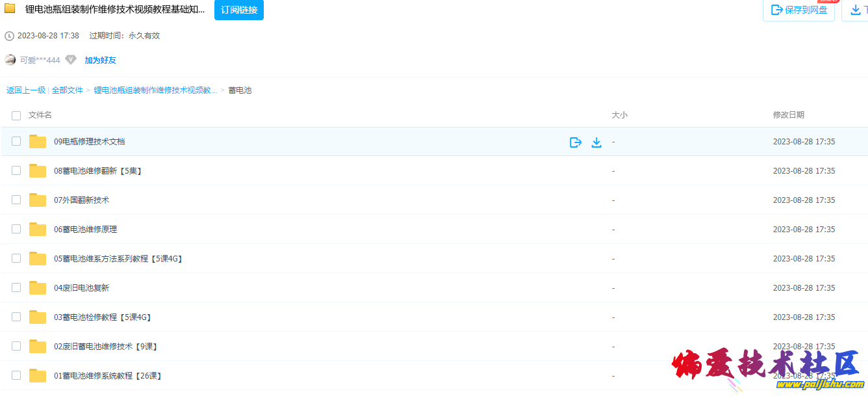
Task: Open the 08蓄电池维修翻新 folder icon
Action: (38, 171)
